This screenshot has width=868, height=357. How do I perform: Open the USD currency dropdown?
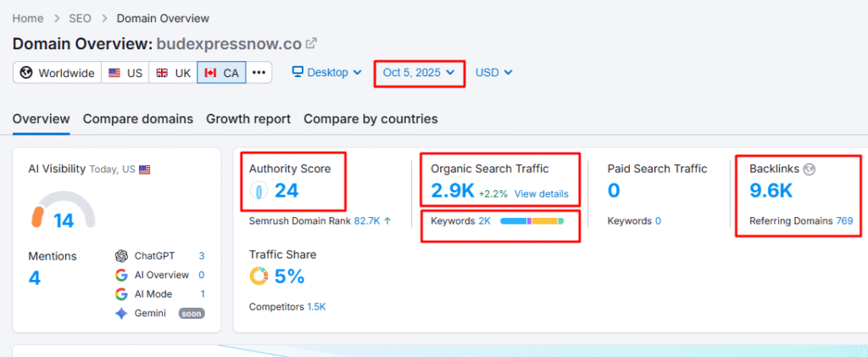pos(494,73)
